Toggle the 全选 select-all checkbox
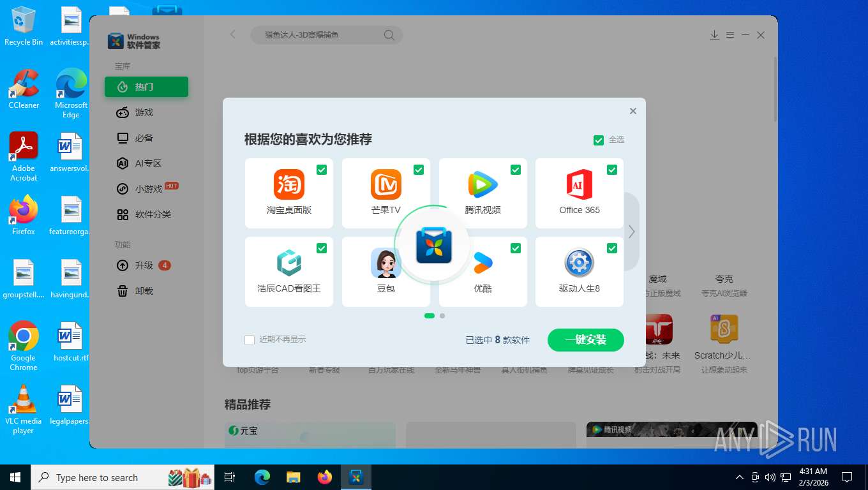The width and height of the screenshot is (868, 490). coord(599,140)
